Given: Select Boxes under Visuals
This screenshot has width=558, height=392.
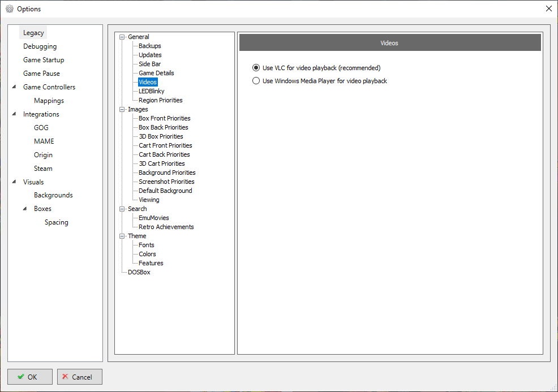Looking at the screenshot, I should (42, 209).
